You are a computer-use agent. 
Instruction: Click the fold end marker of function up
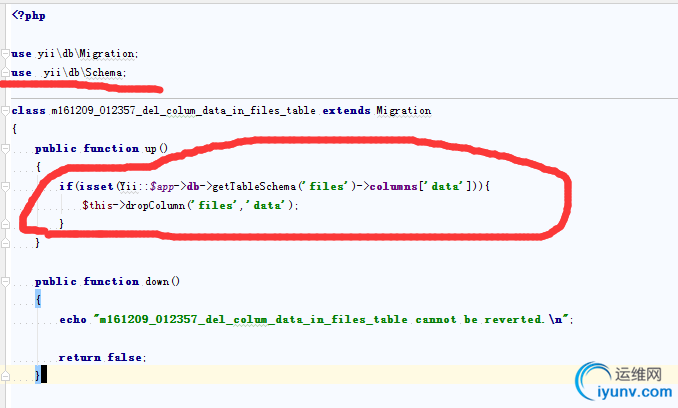coord(5,243)
